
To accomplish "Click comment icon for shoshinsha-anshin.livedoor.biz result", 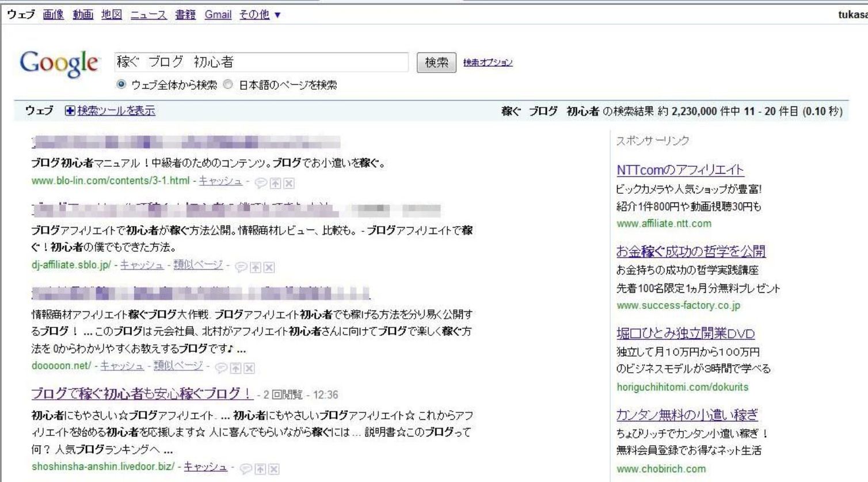I will 246,469.
